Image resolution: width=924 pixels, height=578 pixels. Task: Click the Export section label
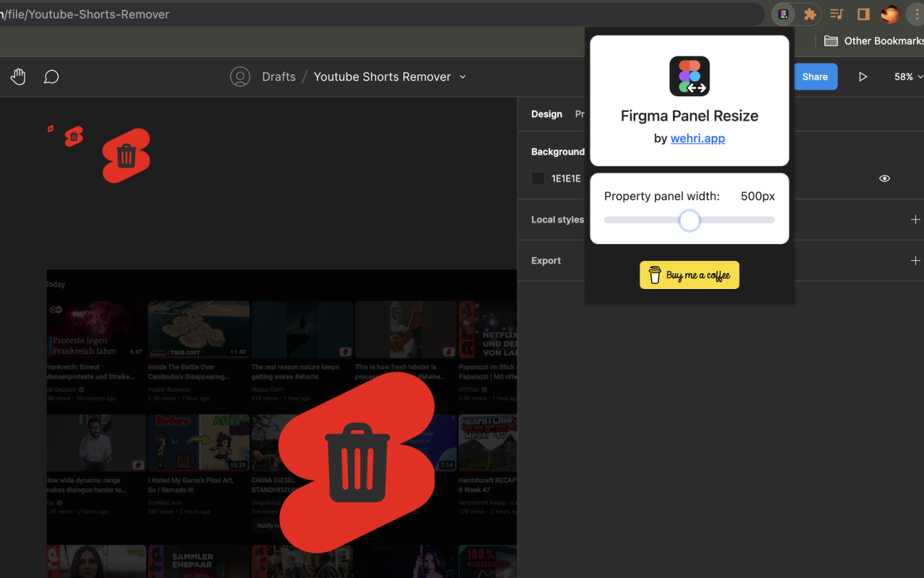coord(546,261)
